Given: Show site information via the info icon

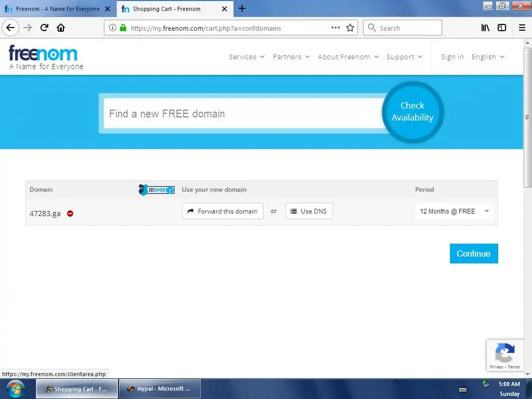Looking at the screenshot, I should tap(112, 28).
